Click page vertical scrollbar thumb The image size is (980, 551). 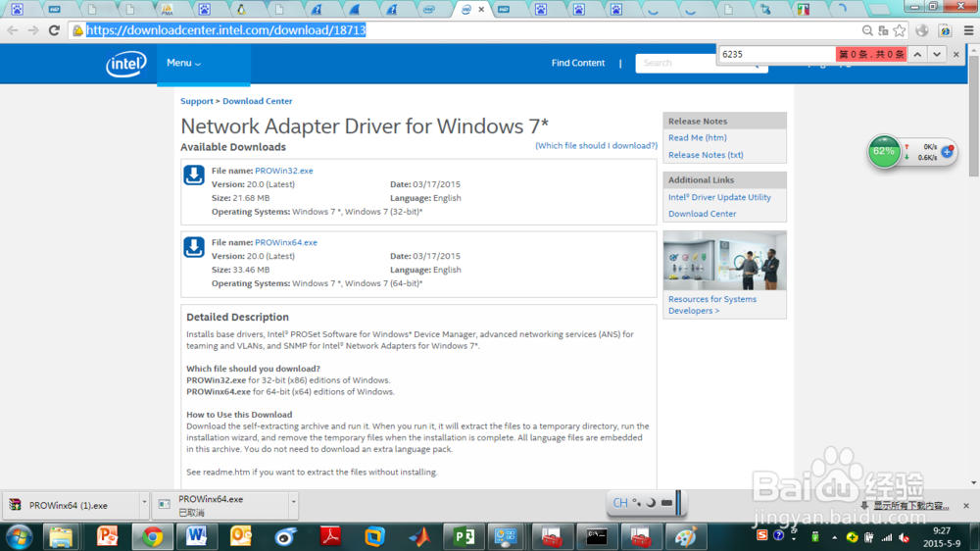point(974,116)
